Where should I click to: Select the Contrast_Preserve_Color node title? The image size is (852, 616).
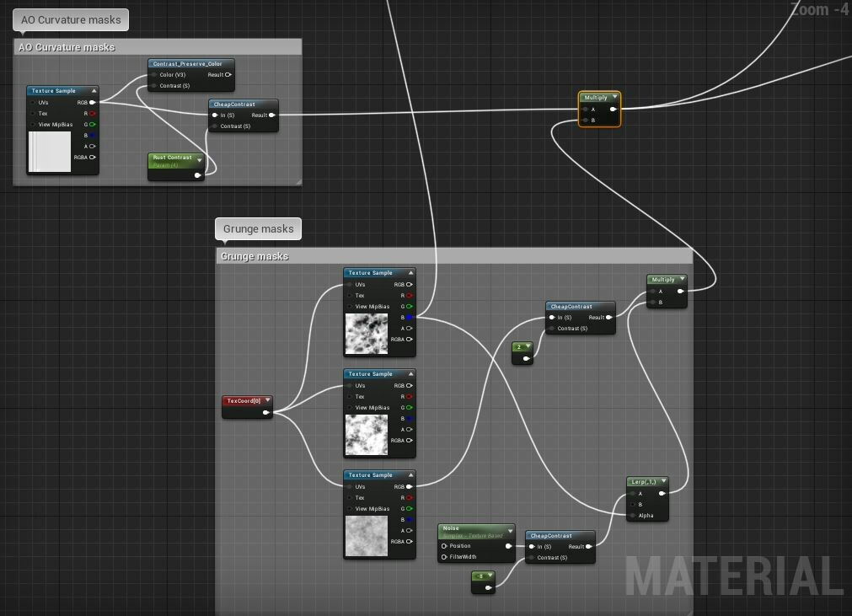(187, 63)
